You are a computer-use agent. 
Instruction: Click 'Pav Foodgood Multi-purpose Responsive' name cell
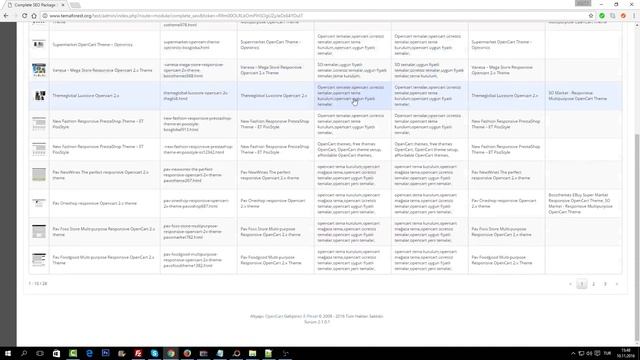[x=103, y=260]
